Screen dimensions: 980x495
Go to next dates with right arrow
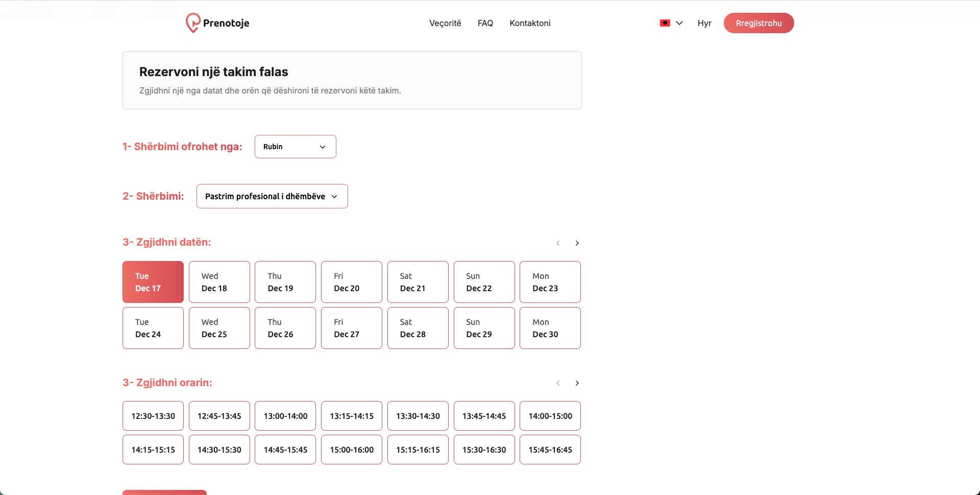click(x=577, y=243)
